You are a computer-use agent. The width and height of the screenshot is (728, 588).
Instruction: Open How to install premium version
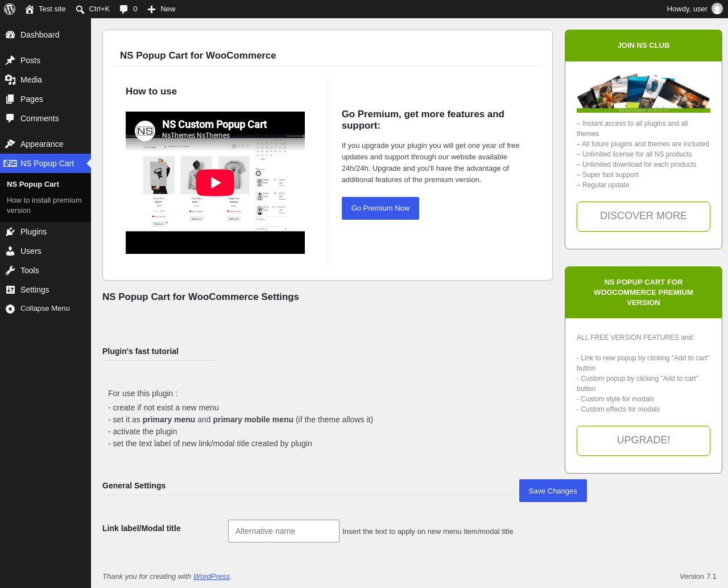[x=44, y=205]
